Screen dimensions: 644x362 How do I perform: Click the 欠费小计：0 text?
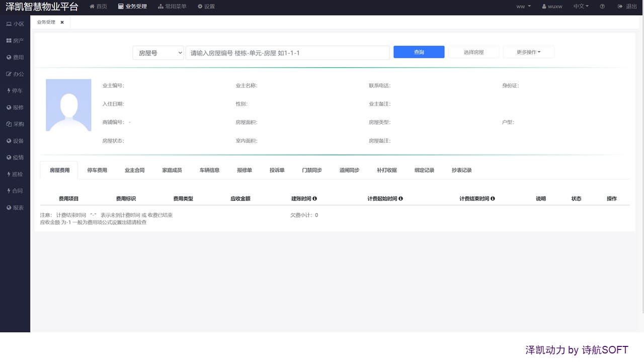304,215
